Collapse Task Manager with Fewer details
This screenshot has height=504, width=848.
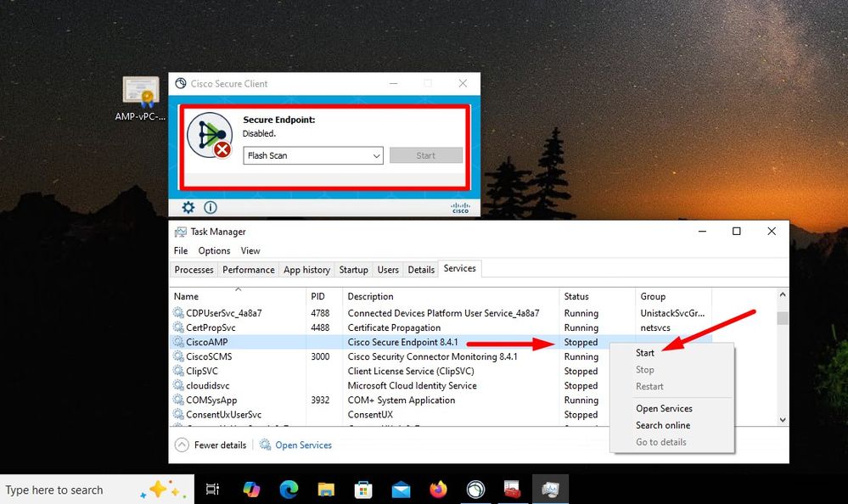point(211,445)
